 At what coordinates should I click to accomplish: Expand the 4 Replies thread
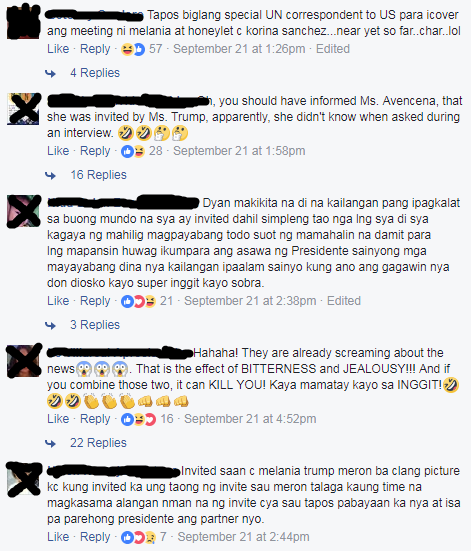click(x=95, y=73)
